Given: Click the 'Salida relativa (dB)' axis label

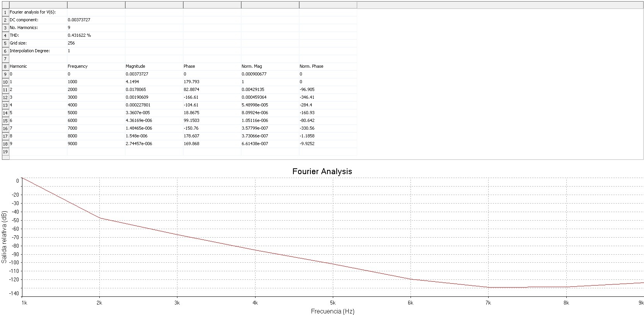Looking at the screenshot, I should pyautogui.click(x=4, y=237).
